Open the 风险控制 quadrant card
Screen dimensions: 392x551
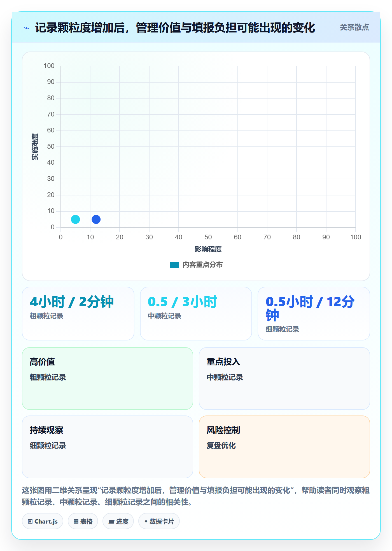pos(284,447)
